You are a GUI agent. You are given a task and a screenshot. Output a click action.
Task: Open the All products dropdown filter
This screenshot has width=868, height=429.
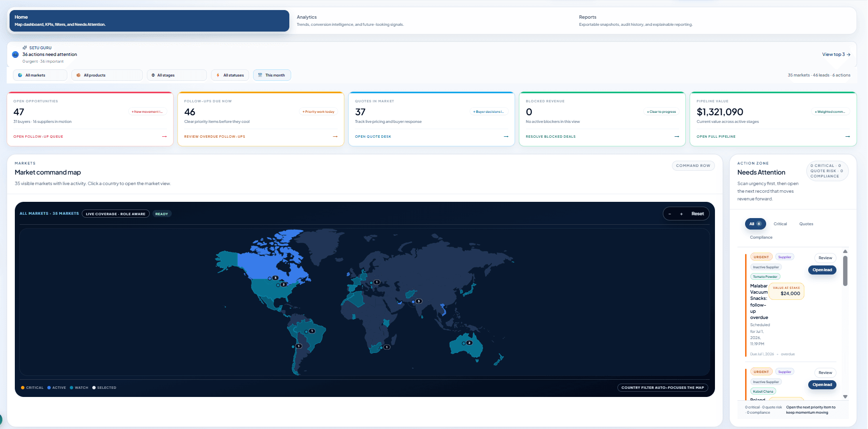pos(107,75)
